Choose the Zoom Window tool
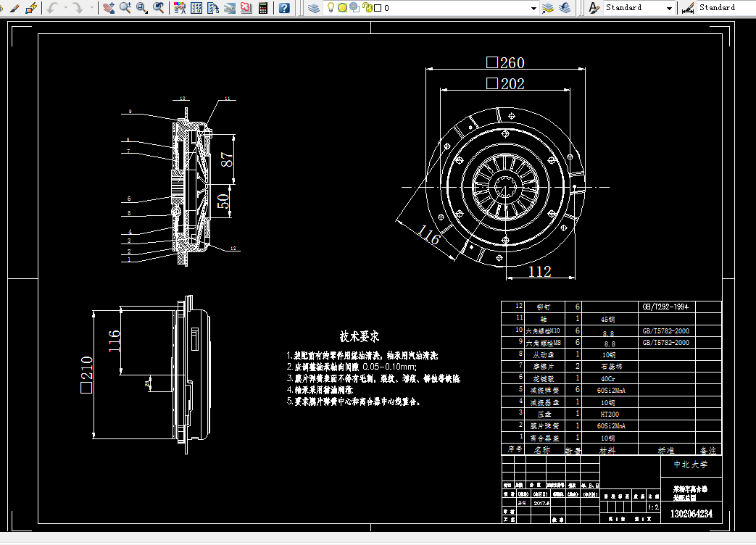The image size is (756, 545). [x=142, y=8]
